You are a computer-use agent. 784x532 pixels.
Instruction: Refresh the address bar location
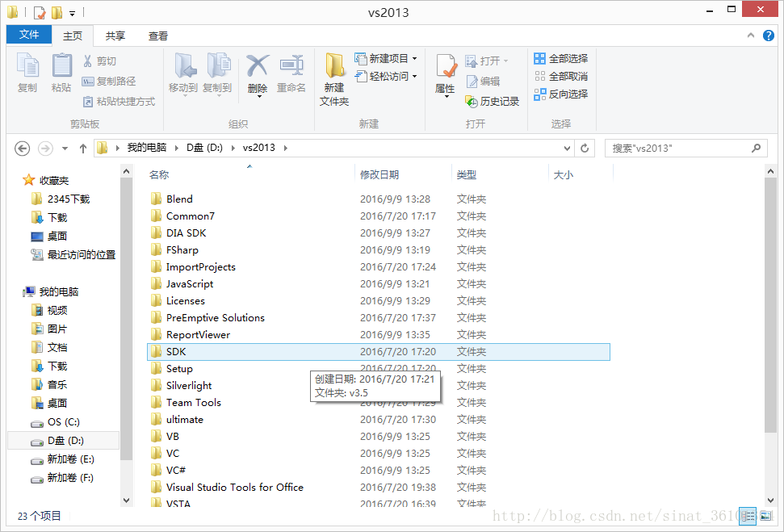[x=585, y=148]
